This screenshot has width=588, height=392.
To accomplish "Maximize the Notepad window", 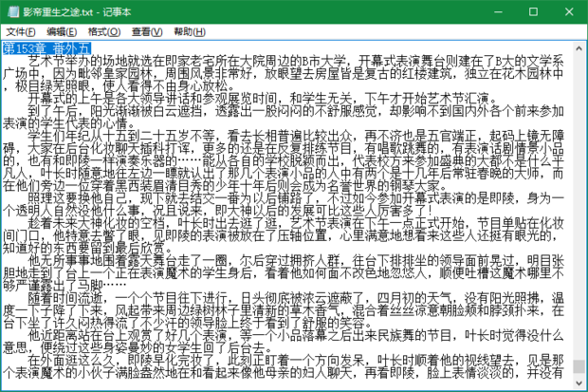I will click(x=533, y=12).
